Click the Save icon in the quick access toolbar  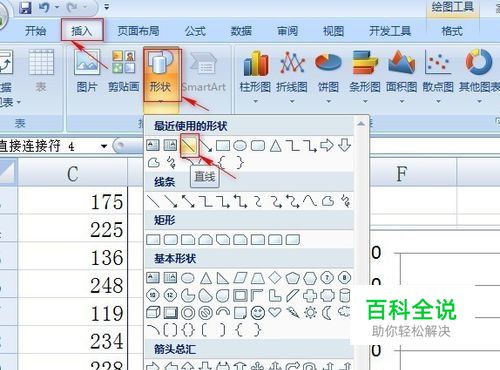tap(25, 7)
